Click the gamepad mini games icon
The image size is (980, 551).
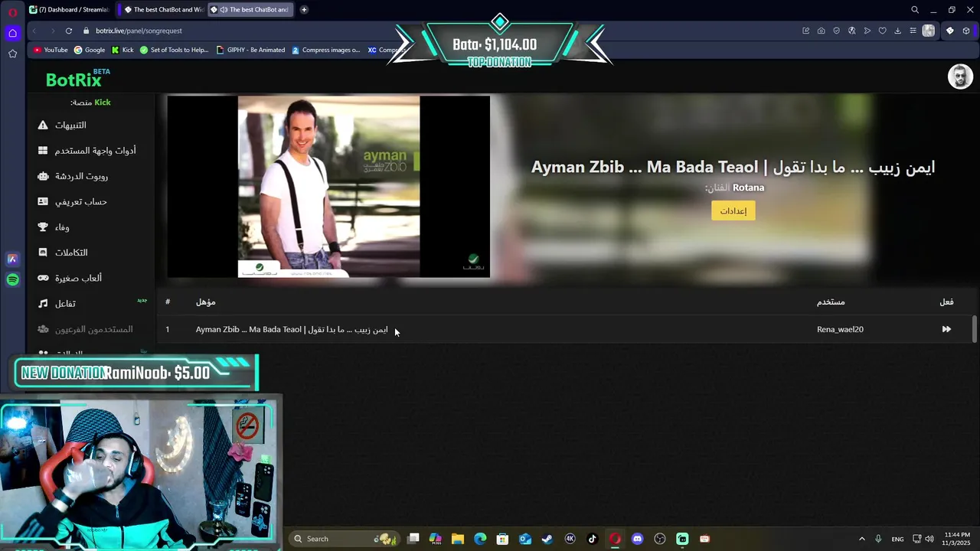click(43, 278)
